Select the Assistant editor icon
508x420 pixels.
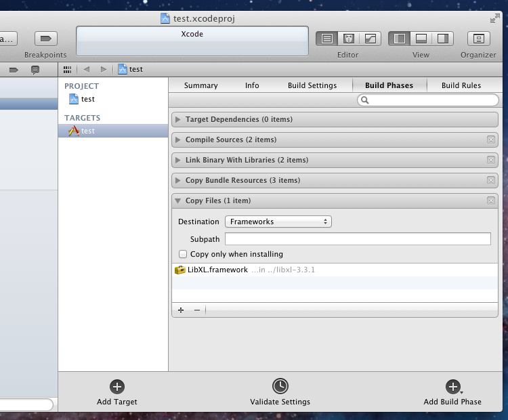tap(349, 39)
